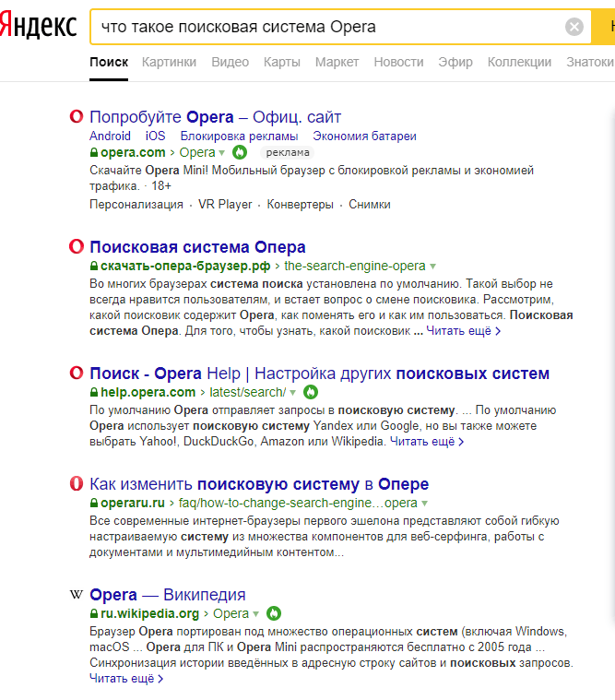
Task: Expand Читать ещё on Wikipedia snippet
Action: pyautogui.click(x=125, y=679)
